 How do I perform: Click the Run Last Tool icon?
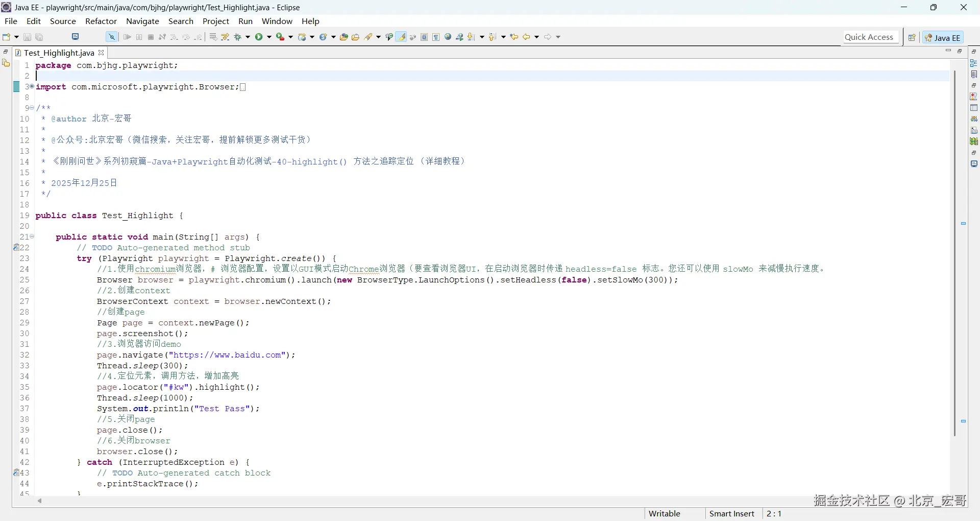280,37
